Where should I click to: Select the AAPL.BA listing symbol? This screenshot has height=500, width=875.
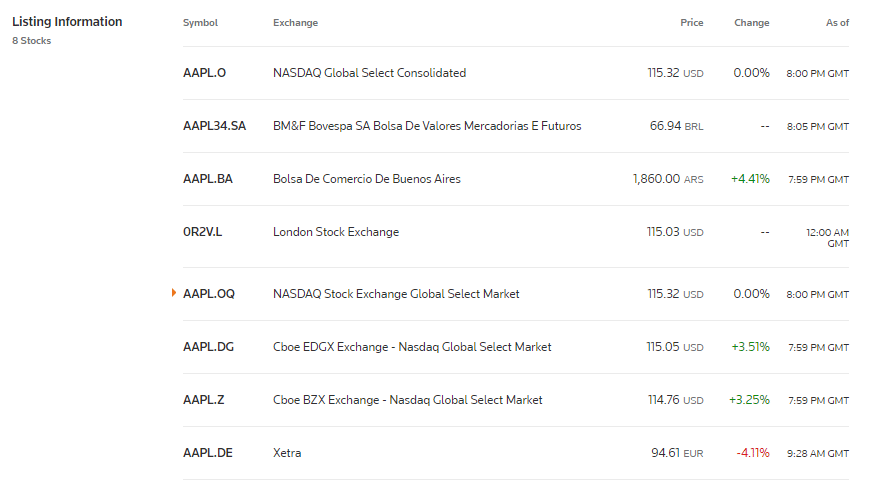tap(208, 179)
